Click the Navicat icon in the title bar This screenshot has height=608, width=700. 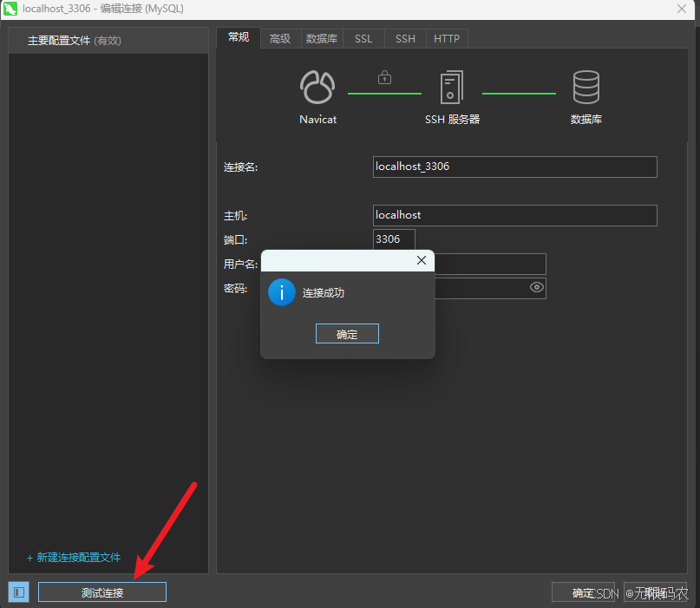click(10, 10)
